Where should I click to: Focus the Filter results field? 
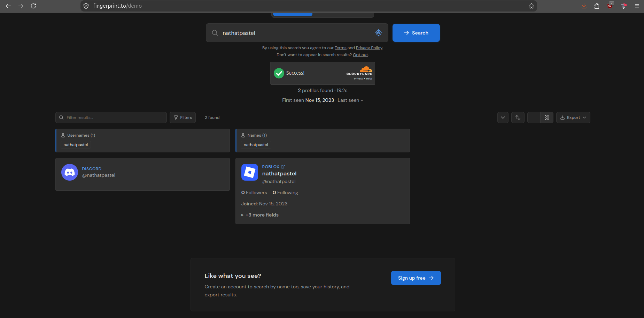(x=111, y=118)
